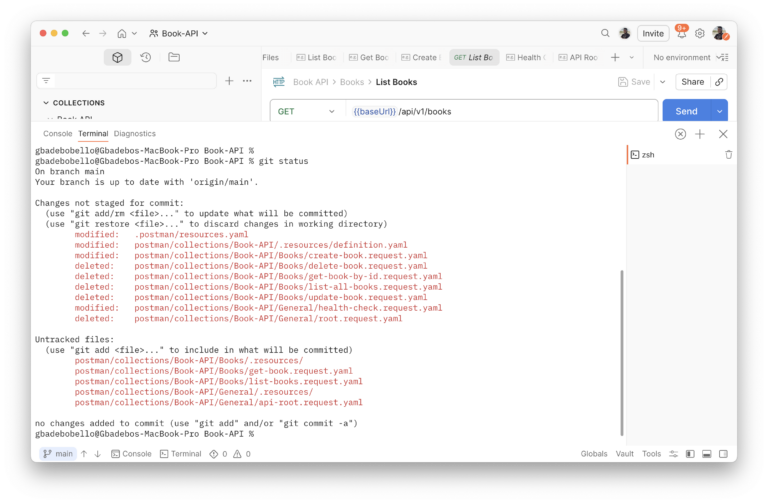Open the Files folder sidebar icon
The image size is (768, 503).
(x=174, y=57)
